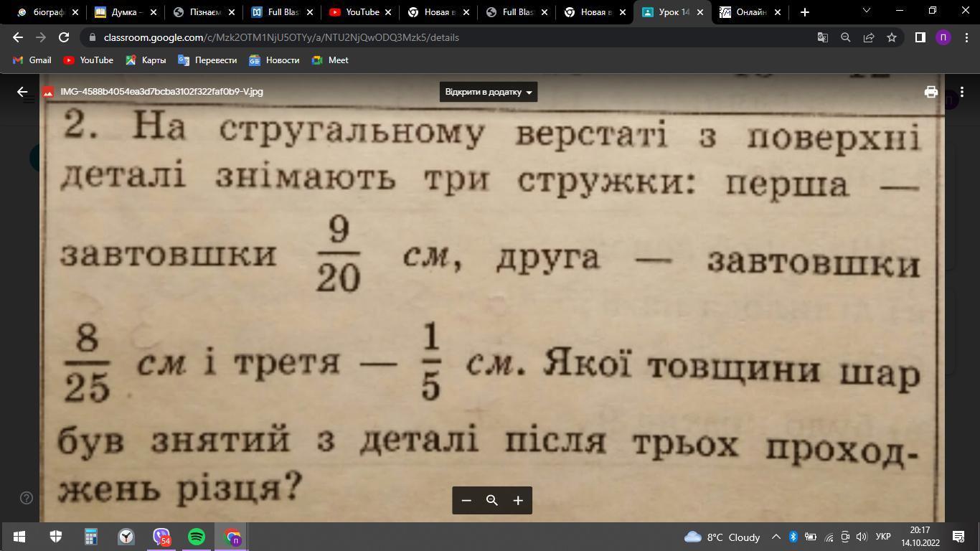Open Windows Security from the taskbar
The width and height of the screenshot is (980, 551).
[x=56, y=537]
